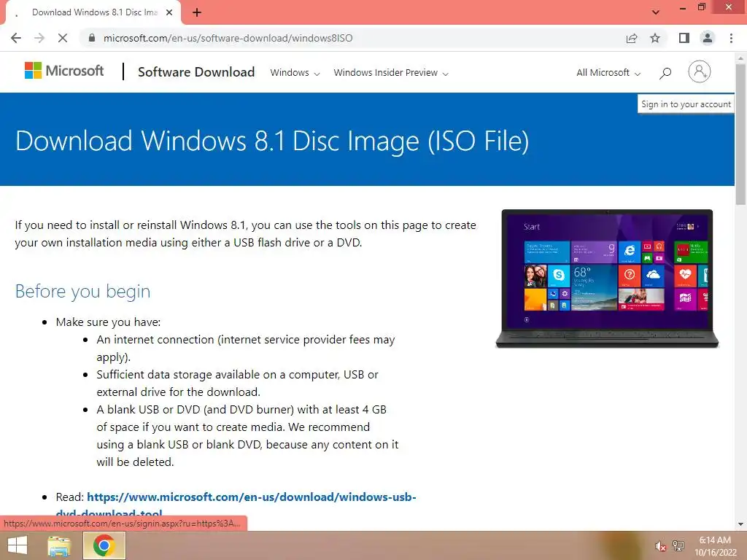The width and height of the screenshot is (747, 560).
Task: Click the page vertical scrollbar thumb
Action: coord(741,134)
